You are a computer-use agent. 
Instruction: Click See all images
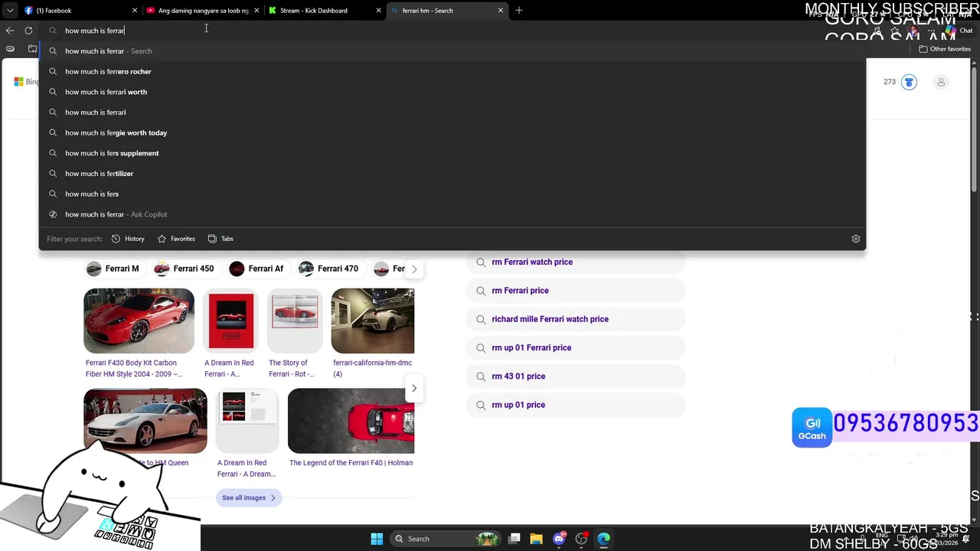(x=249, y=497)
